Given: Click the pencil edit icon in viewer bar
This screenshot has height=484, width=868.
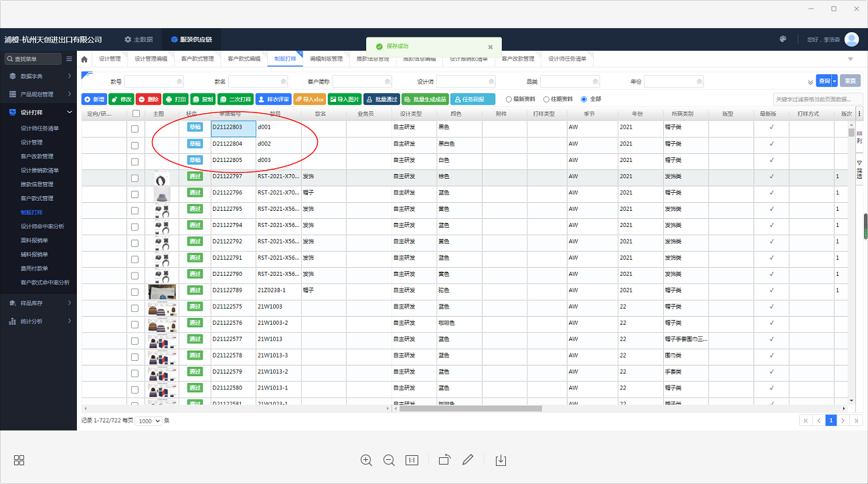Looking at the screenshot, I should click(468, 460).
